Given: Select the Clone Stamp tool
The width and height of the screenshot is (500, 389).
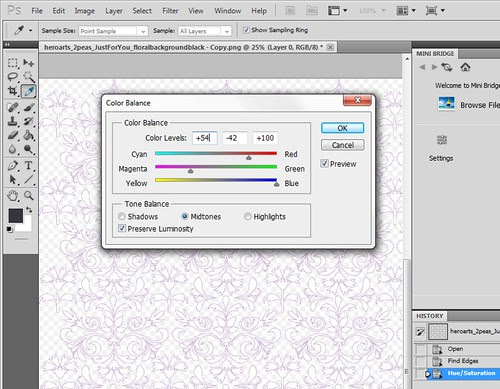Looking at the screenshot, I should pos(13,121).
